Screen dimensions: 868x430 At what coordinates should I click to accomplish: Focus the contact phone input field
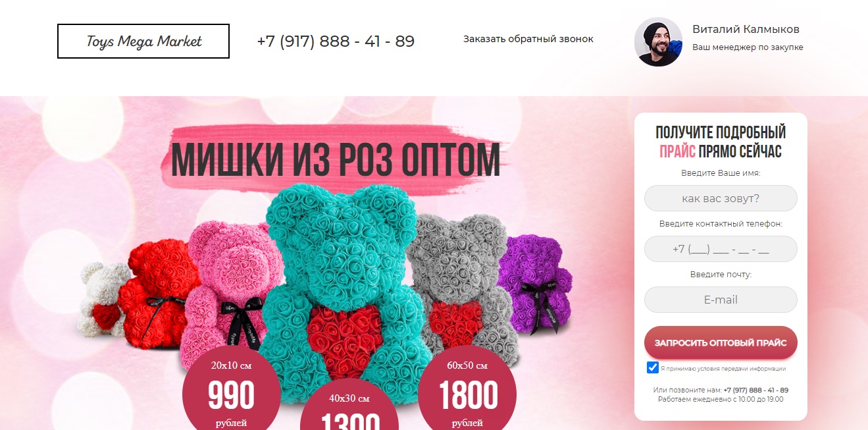(x=721, y=249)
